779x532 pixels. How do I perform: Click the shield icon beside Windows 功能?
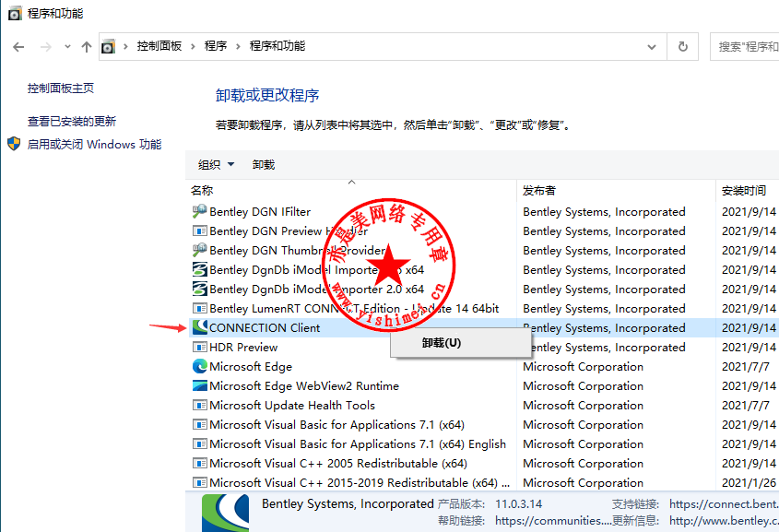coord(14,144)
